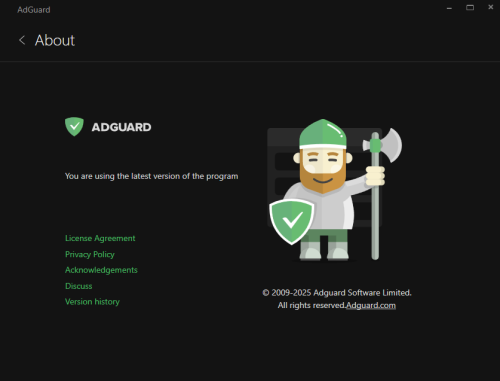Click the mascot's axe blade
500x381 pixels.
tap(391, 145)
